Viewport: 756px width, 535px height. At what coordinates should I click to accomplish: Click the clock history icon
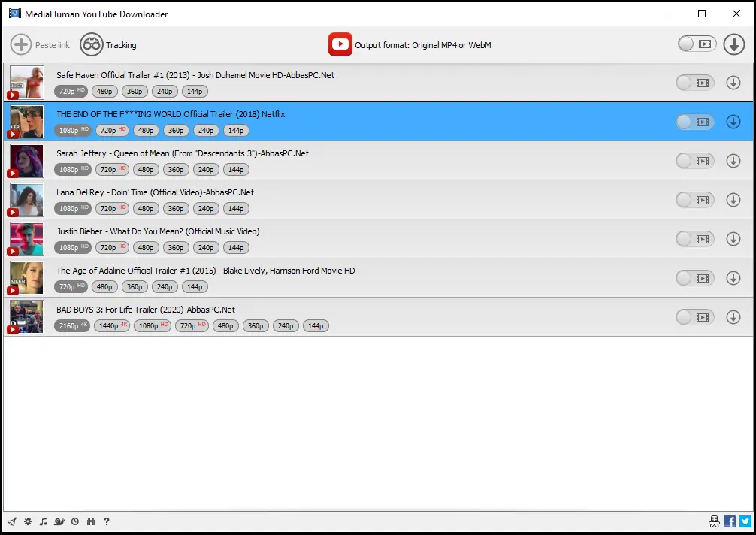pos(75,521)
